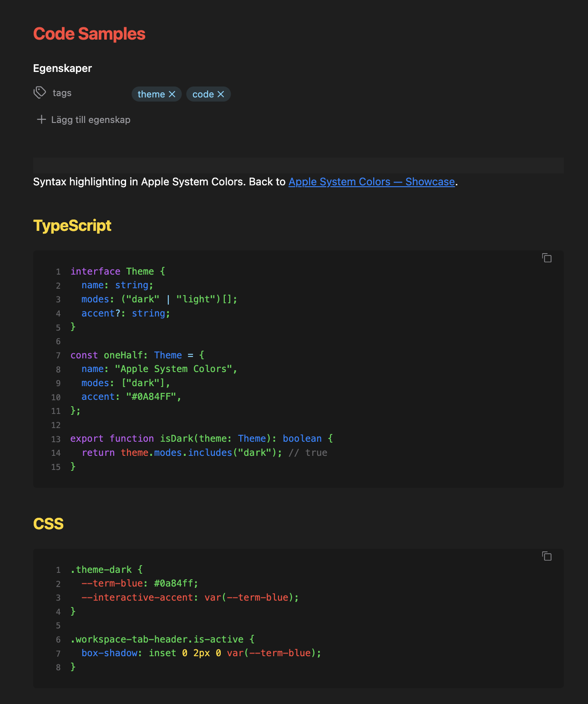Click the modes: ["dark"], line
588x704 pixels.
(126, 383)
